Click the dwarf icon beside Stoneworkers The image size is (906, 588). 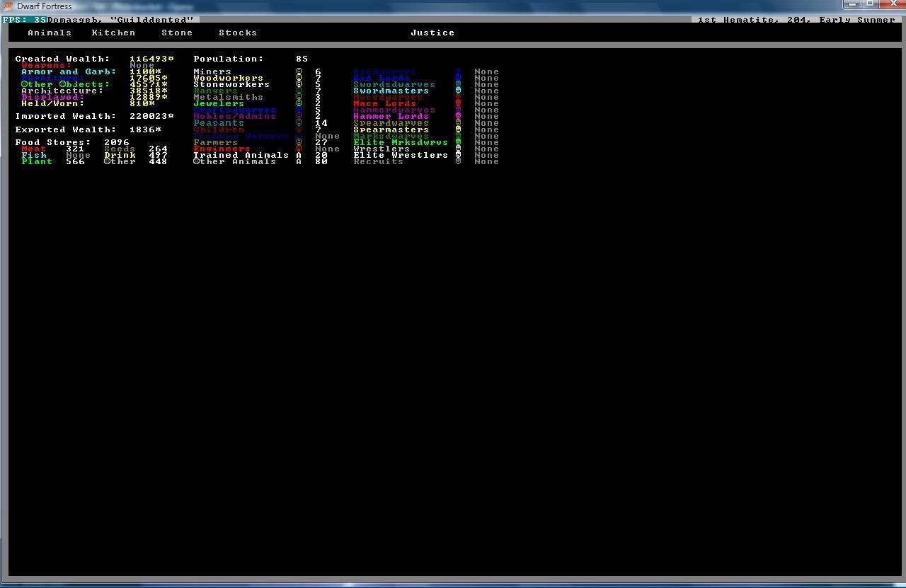point(299,84)
